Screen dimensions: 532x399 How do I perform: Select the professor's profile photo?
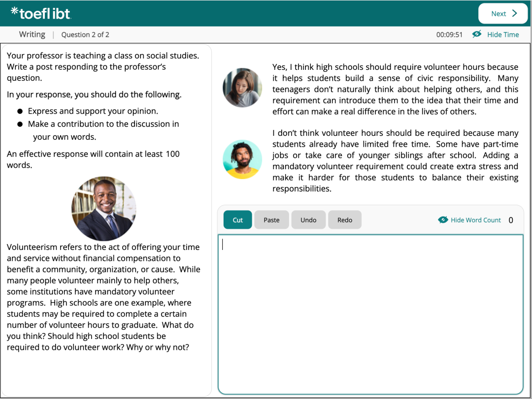103,209
